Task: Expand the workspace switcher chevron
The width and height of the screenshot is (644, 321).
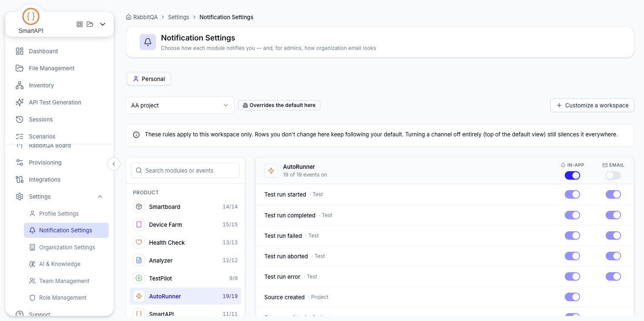Action: coord(103,24)
